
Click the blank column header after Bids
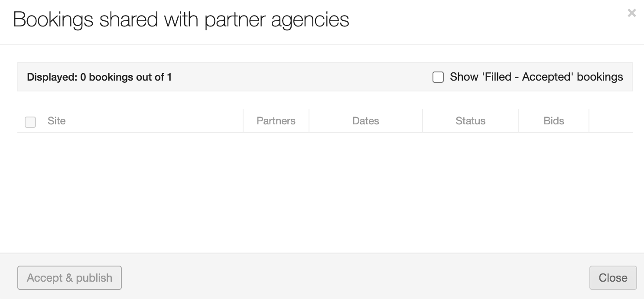[611, 121]
